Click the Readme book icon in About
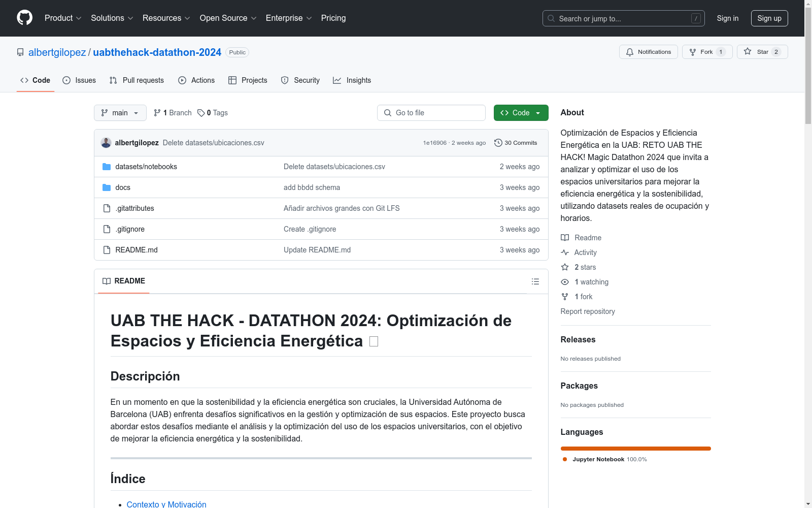The width and height of the screenshot is (812, 508). coord(565,238)
